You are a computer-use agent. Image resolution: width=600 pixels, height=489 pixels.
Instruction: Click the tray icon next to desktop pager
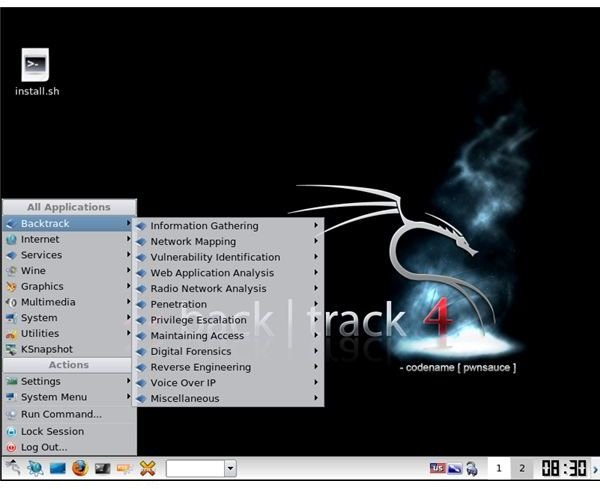click(x=472, y=468)
